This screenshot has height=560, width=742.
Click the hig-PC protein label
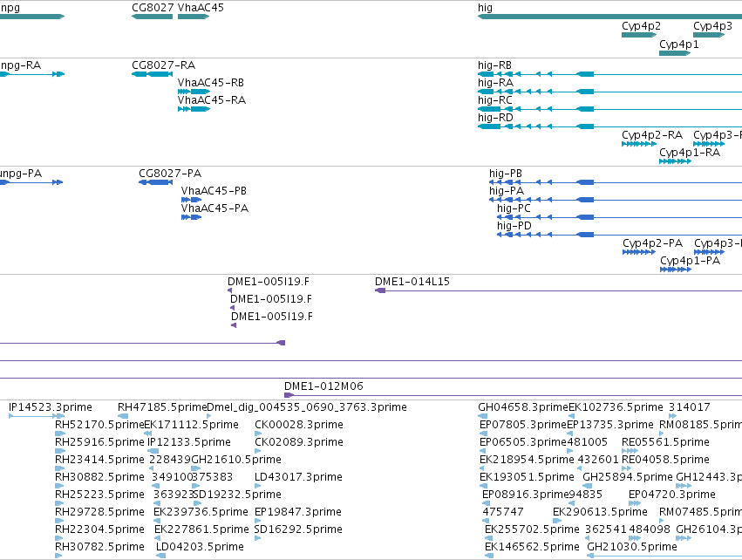coord(514,208)
